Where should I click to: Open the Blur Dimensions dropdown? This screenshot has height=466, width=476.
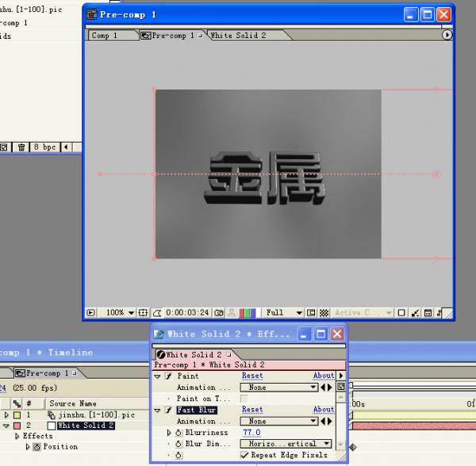click(x=286, y=444)
